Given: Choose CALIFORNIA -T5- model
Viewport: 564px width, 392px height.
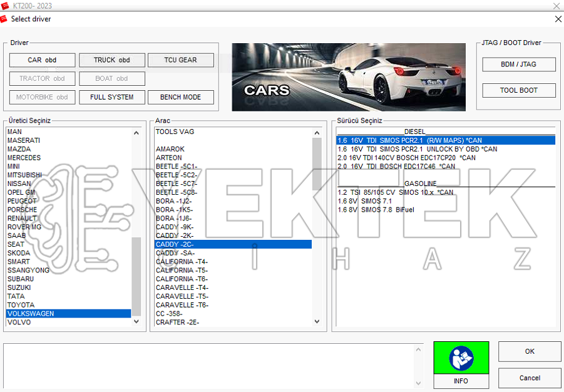Looking at the screenshot, I should click(x=233, y=271).
